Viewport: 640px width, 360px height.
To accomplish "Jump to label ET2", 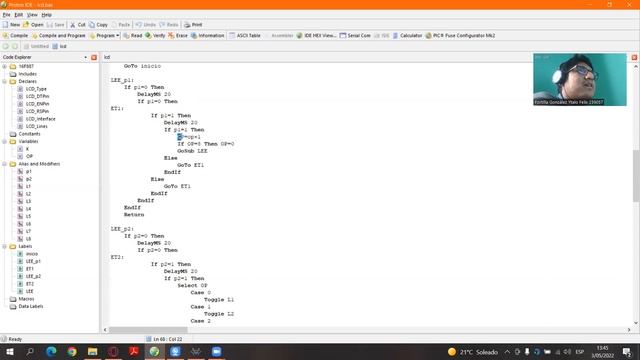I will (x=30, y=284).
